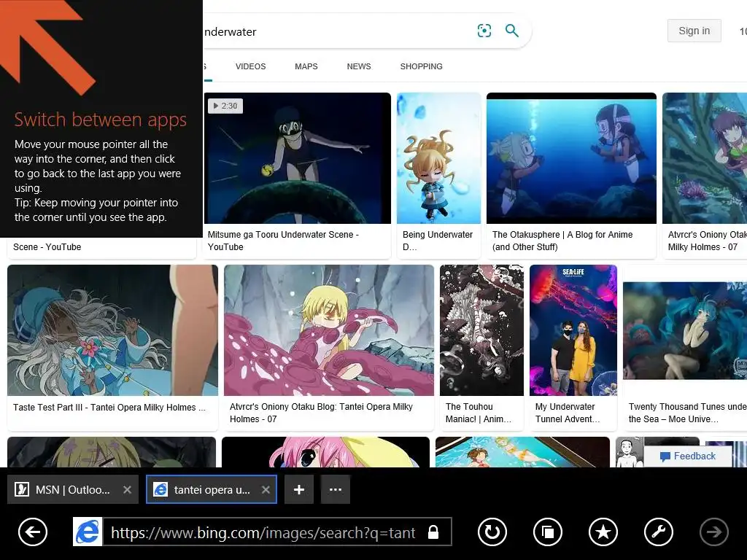Open a new tab with the plus button

click(x=299, y=489)
